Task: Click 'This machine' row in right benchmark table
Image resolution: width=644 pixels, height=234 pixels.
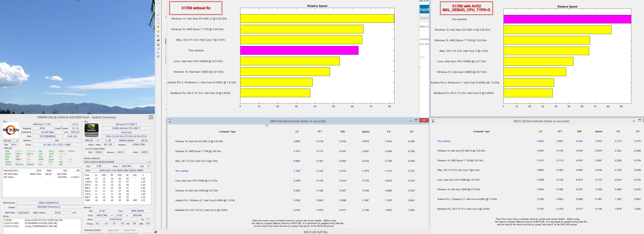Action: (444, 141)
